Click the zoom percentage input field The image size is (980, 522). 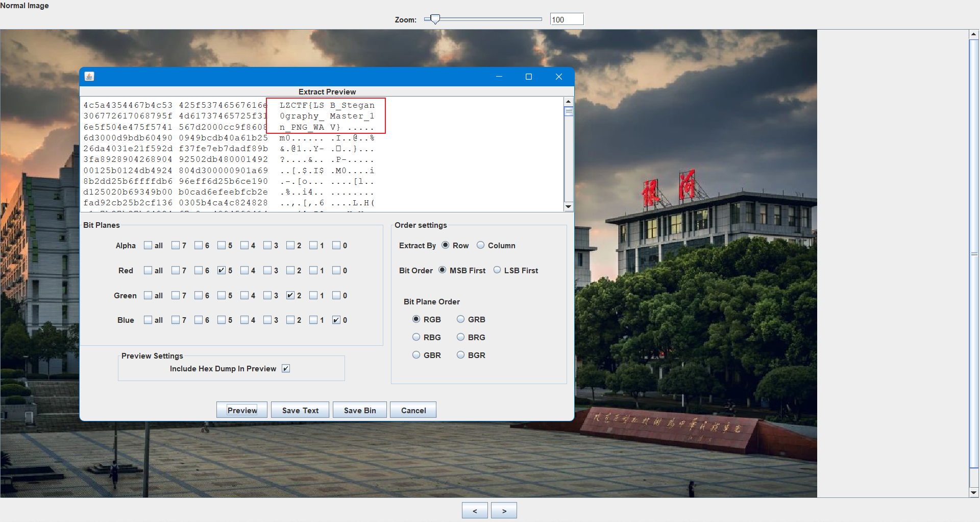567,19
